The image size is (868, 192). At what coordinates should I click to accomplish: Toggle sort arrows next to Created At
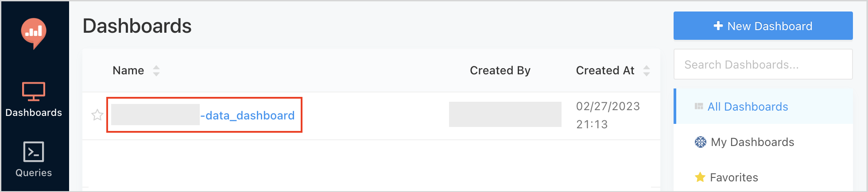coord(646,71)
